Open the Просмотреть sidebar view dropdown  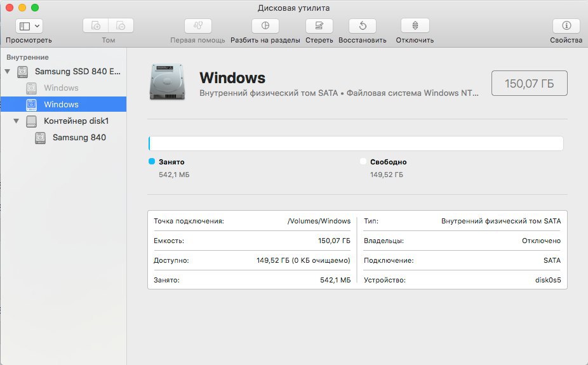[29, 26]
